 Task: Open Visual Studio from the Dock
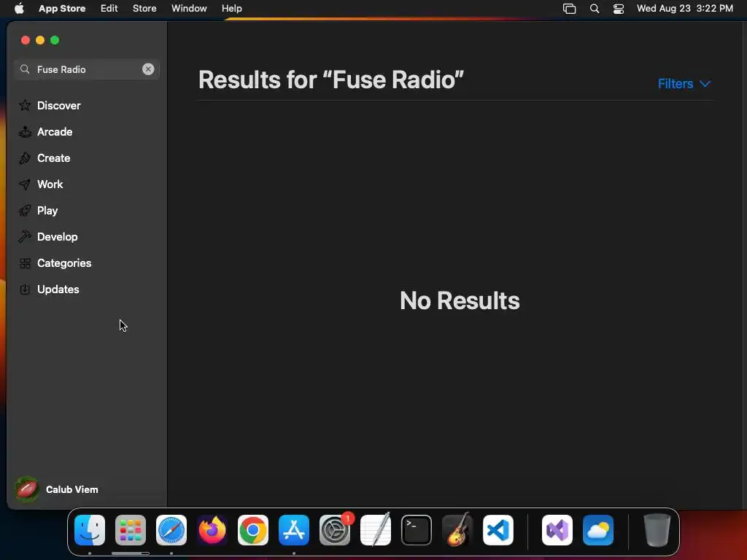(557, 530)
